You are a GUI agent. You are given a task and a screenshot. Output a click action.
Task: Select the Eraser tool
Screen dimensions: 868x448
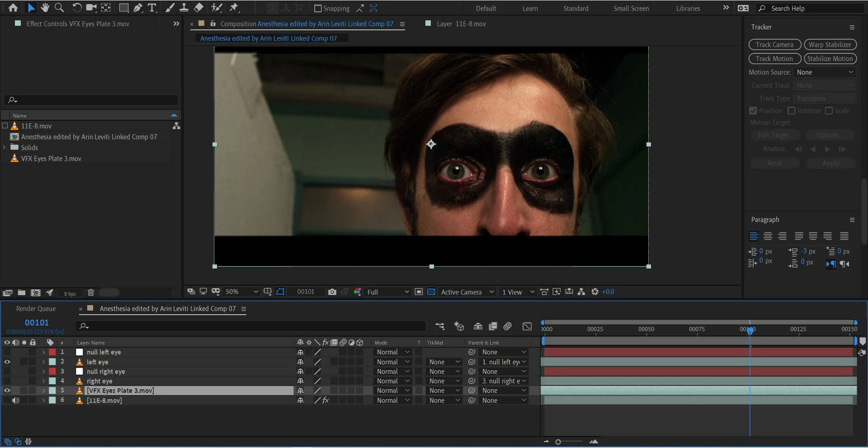[x=198, y=8]
